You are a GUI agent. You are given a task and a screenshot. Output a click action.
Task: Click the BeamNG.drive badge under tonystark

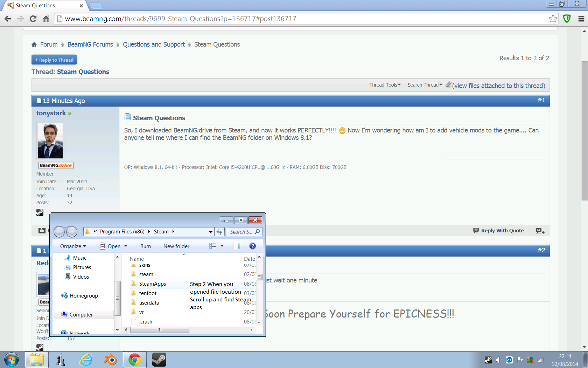click(x=56, y=165)
